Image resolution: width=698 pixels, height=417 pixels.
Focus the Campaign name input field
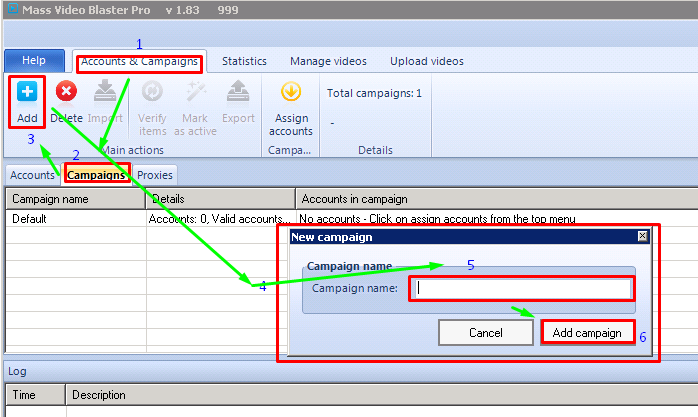(522, 288)
